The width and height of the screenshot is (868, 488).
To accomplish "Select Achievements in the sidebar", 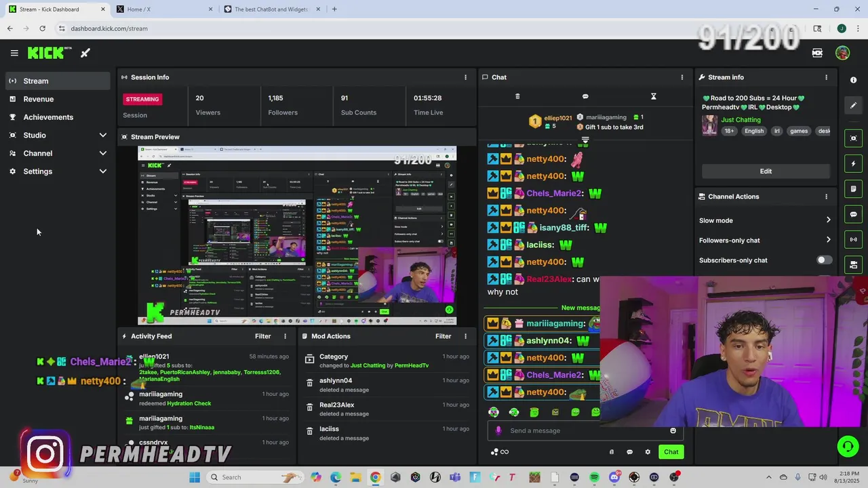I will pyautogui.click(x=58, y=117).
